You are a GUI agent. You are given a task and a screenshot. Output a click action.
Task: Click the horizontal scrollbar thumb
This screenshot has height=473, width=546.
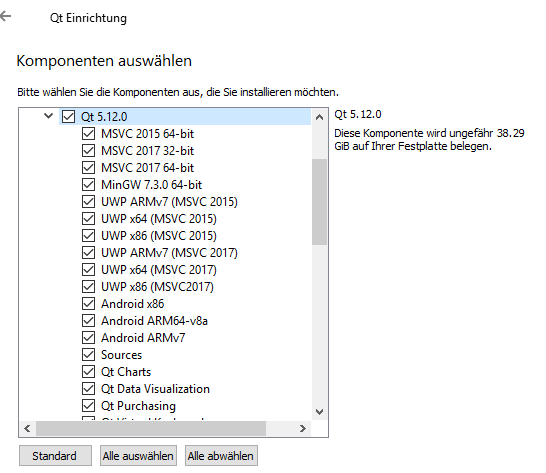tap(151, 428)
